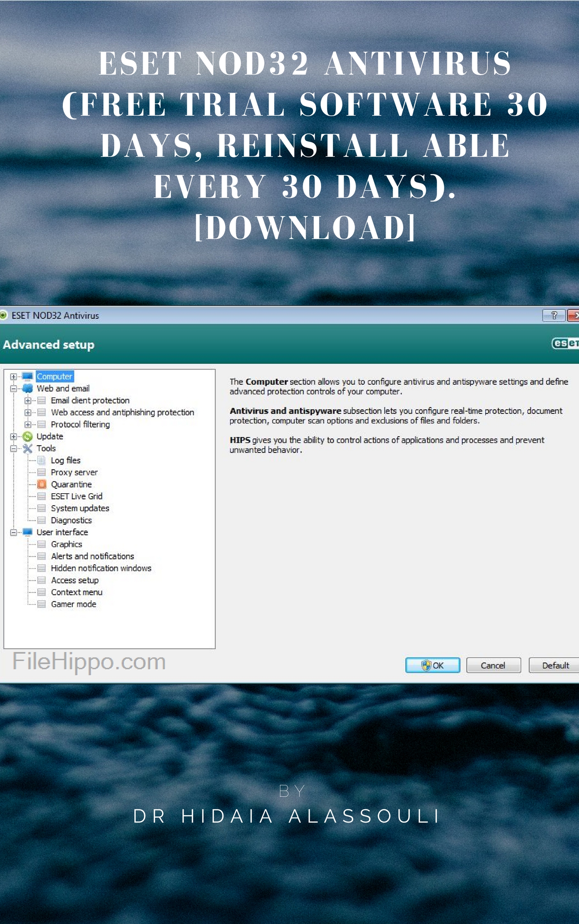Click the Log files page icon
This screenshot has height=924, width=579.
(41, 460)
